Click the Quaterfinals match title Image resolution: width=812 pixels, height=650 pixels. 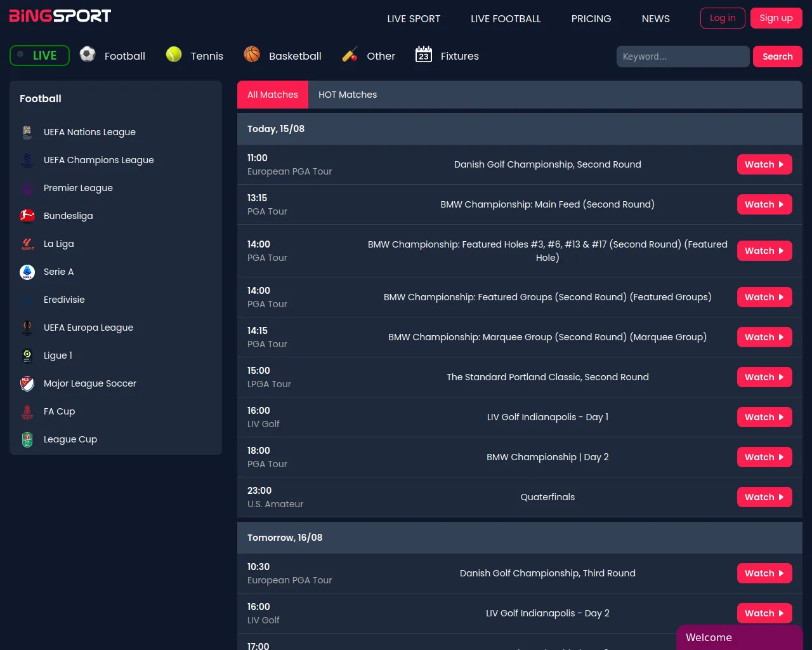(x=547, y=497)
